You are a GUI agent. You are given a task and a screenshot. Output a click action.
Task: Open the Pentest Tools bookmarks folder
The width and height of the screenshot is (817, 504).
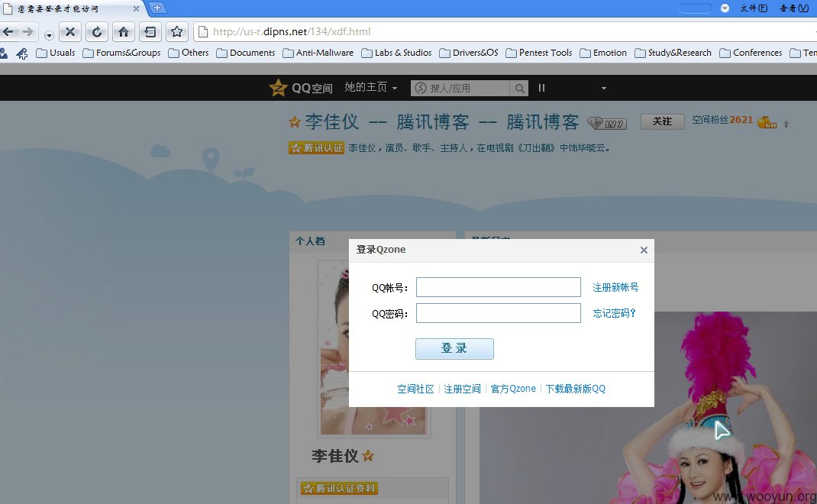(x=539, y=53)
